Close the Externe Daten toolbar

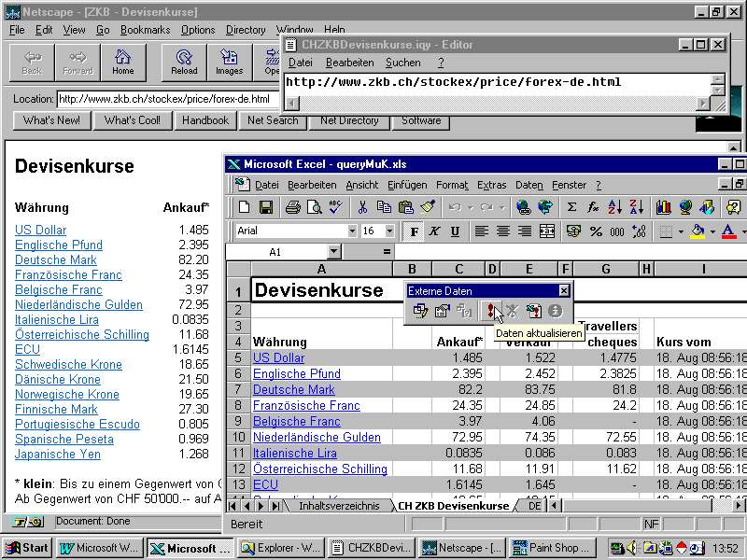(564, 290)
